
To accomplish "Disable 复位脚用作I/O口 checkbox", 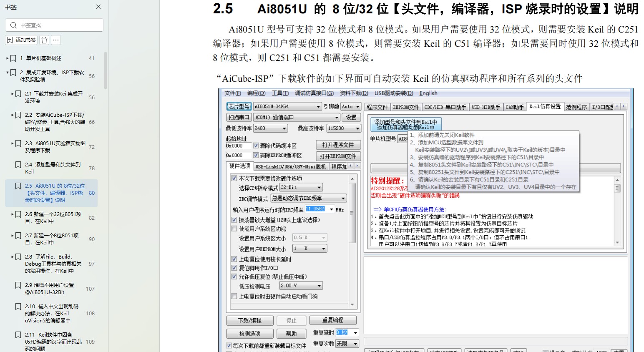I will [x=234, y=268].
